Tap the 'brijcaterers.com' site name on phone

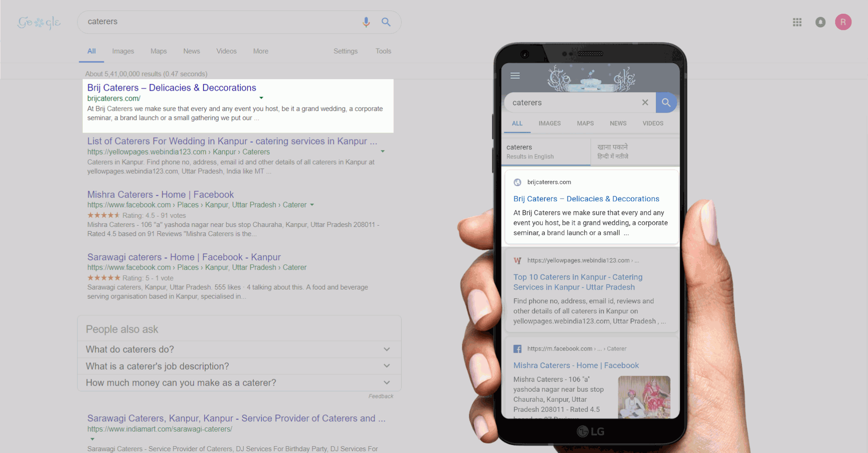pyautogui.click(x=549, y=182)
